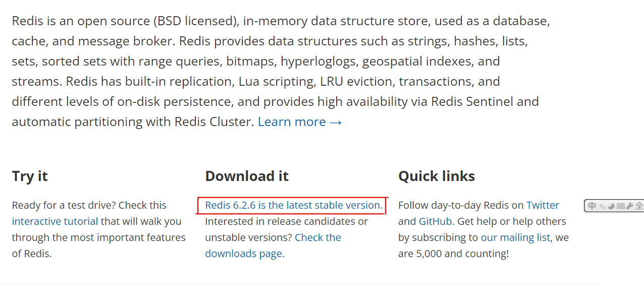Click 'Follow day-to-day Redis on' text
Screen dimensions: 644x304
coord(461,205)
